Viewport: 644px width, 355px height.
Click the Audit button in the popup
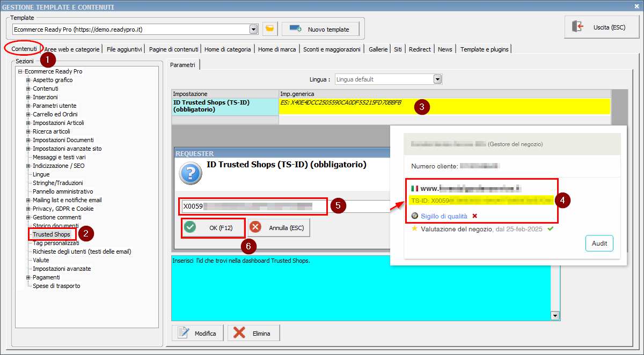599,243
